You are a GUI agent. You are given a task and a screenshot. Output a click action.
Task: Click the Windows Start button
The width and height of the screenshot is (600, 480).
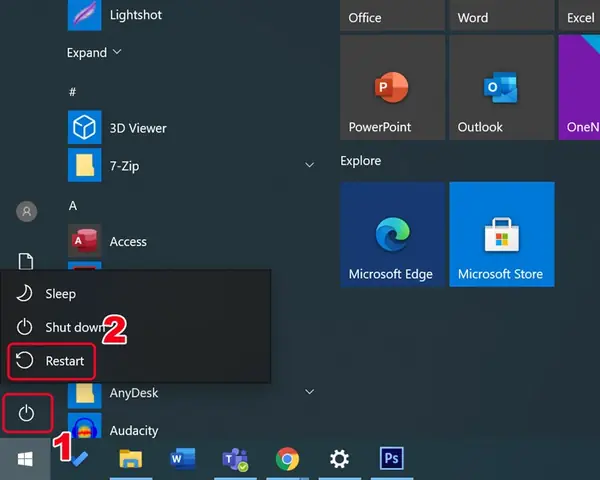pyautogui.click(x=25, y=459)
